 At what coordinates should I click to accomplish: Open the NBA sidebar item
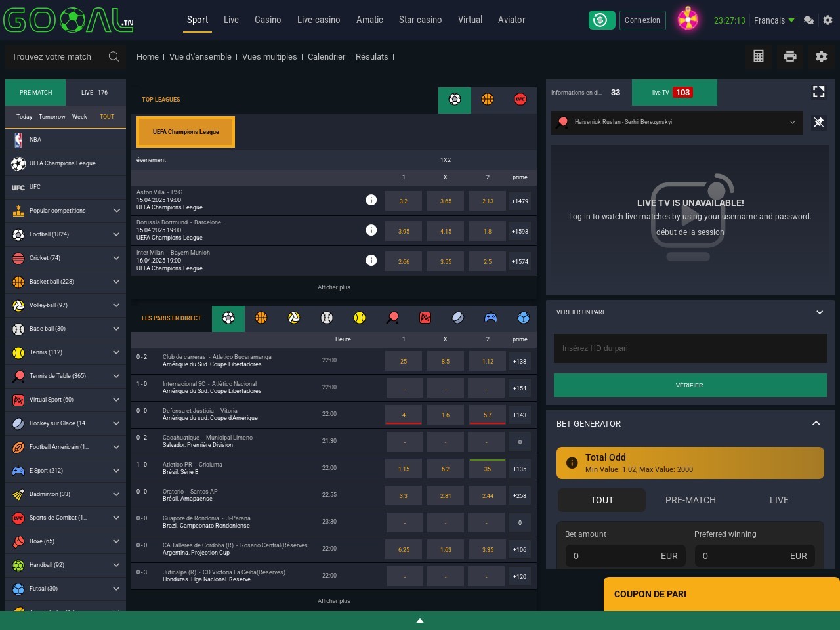(x=66, y=140)
